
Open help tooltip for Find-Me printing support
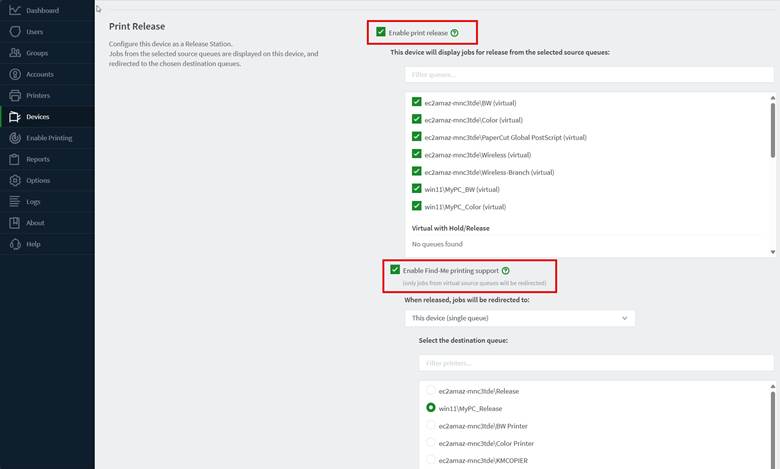(x=505, y=271)
